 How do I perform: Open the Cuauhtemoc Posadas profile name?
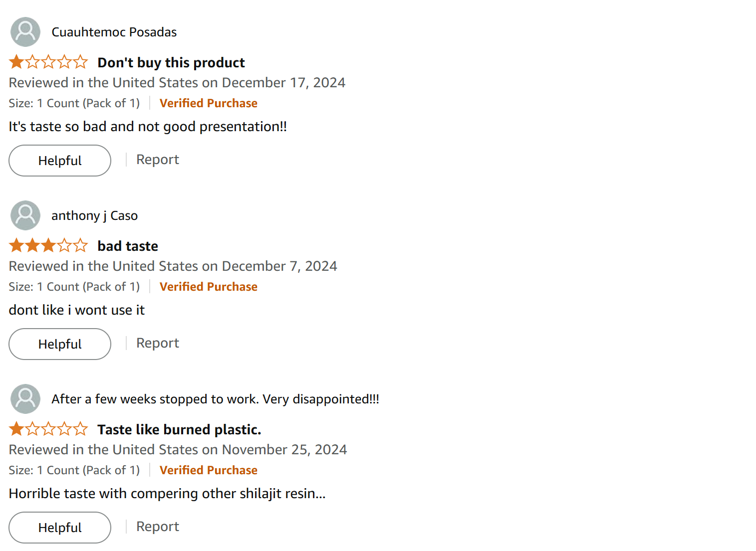(114, 32)
